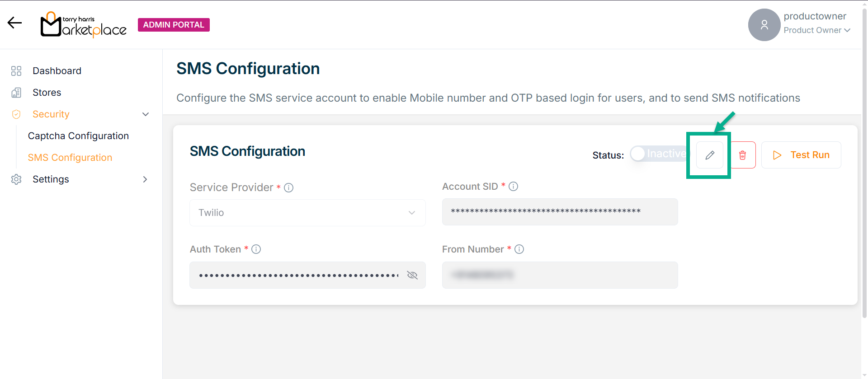Open Stores from the sidebar
Image resolution: width=868 pixels, height=379 pixels.
click(47, 93)
